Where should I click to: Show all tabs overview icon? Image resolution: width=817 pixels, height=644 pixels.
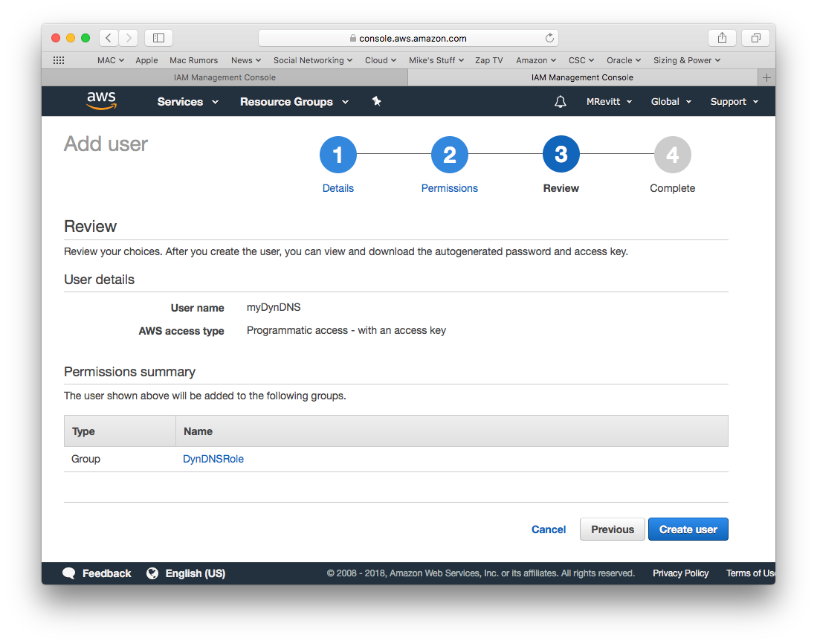coord(756,38)
